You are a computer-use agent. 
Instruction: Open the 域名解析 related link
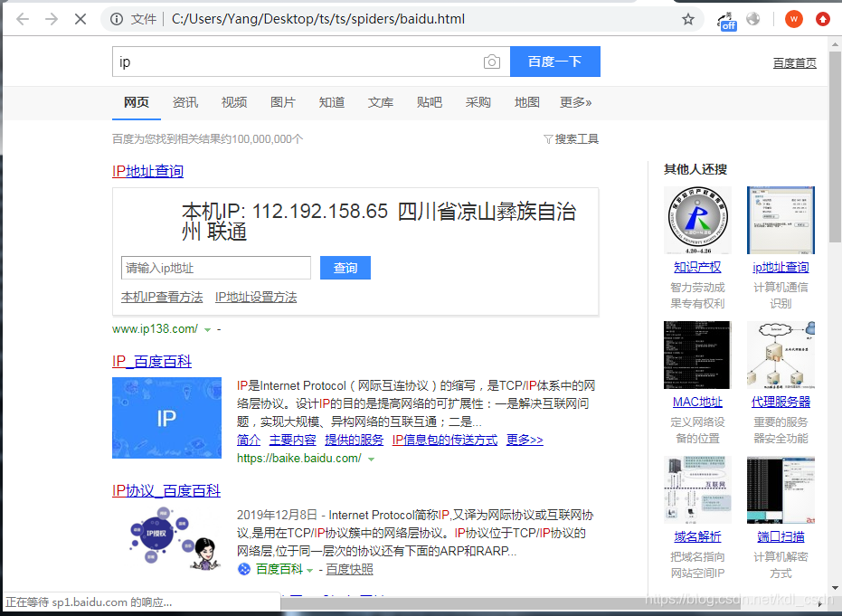tap(697, 536)
